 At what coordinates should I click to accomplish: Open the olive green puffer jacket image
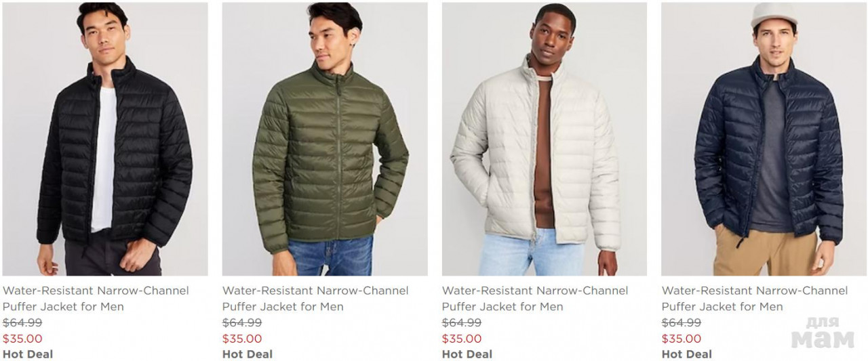pyautogui.click(x=325, y=139)
